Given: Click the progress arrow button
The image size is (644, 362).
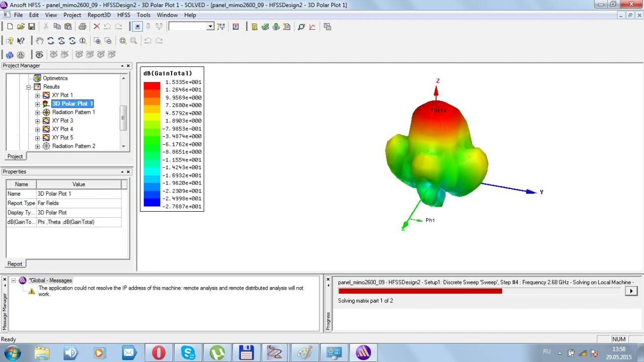Looking at the screenshot, I should pos(630,291).
